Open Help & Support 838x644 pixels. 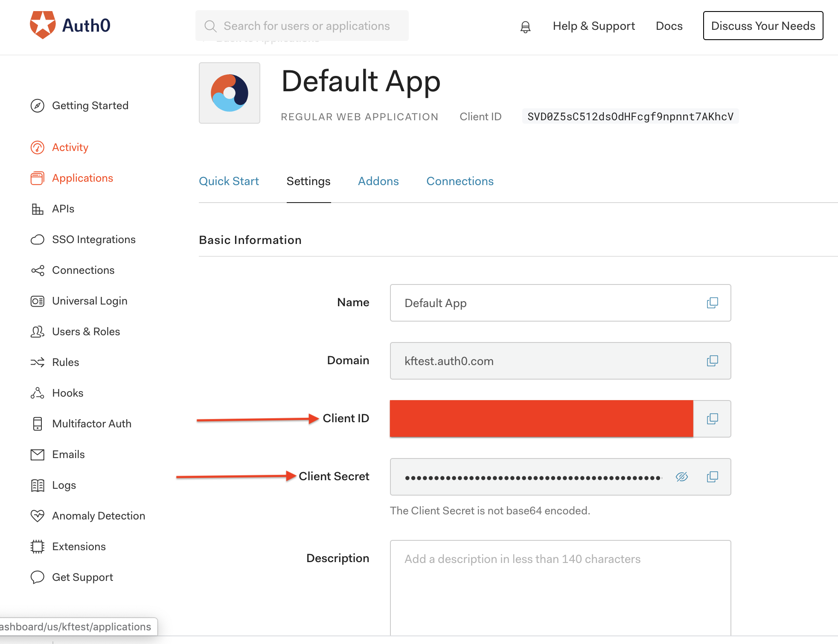(594, 26)
